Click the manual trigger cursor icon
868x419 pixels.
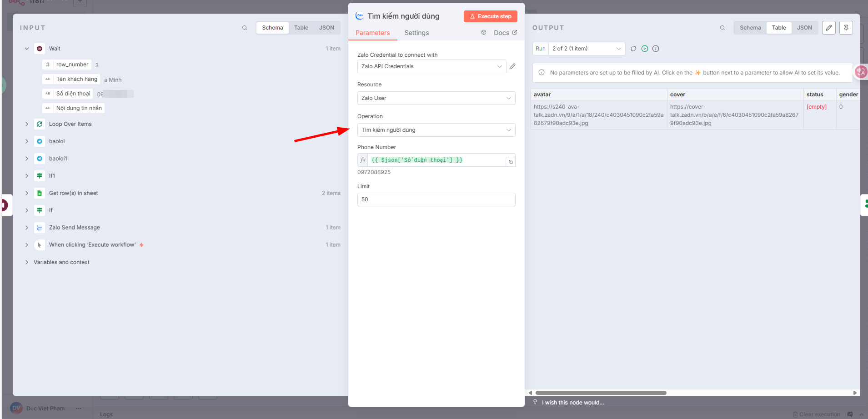[40, 245]
